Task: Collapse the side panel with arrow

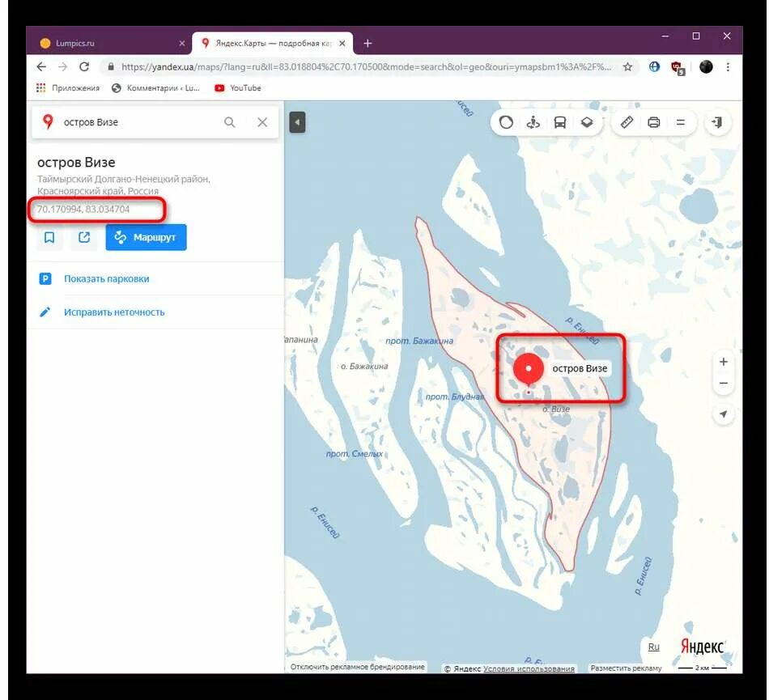Action: (x=297, y=122)
